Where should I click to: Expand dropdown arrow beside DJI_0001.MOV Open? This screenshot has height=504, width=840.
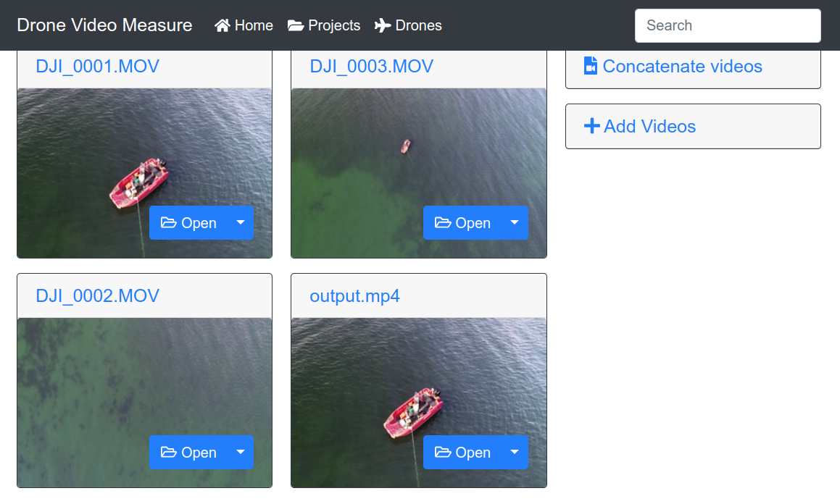241,222
